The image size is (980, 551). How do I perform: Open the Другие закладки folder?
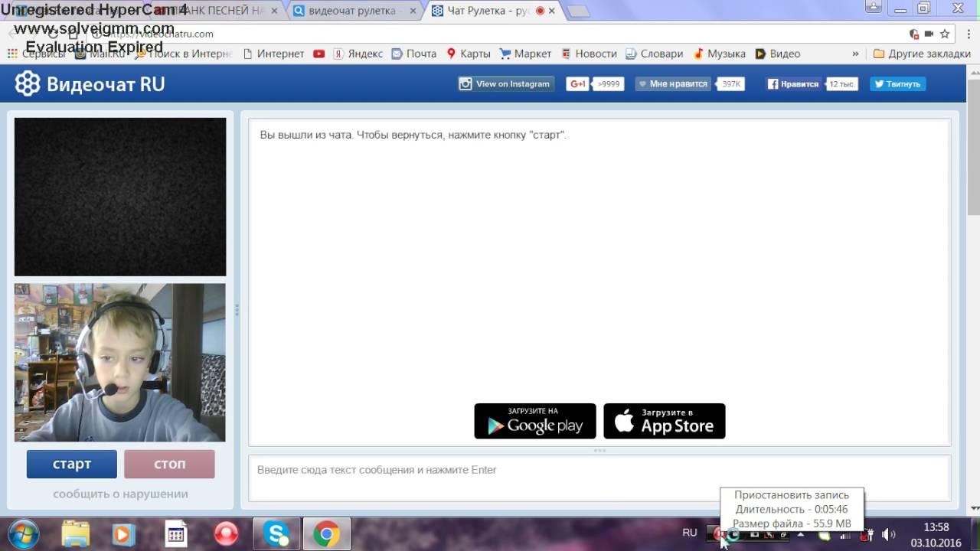pyautogui.click(x=922, y=54)
